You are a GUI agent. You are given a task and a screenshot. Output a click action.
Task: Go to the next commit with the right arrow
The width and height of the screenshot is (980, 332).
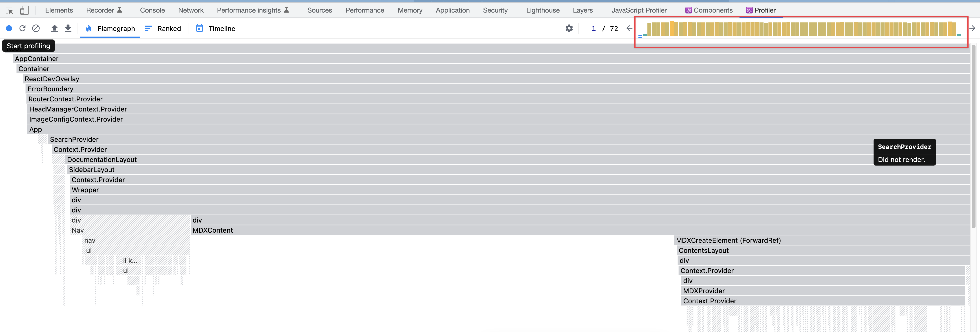coord(972,28)
